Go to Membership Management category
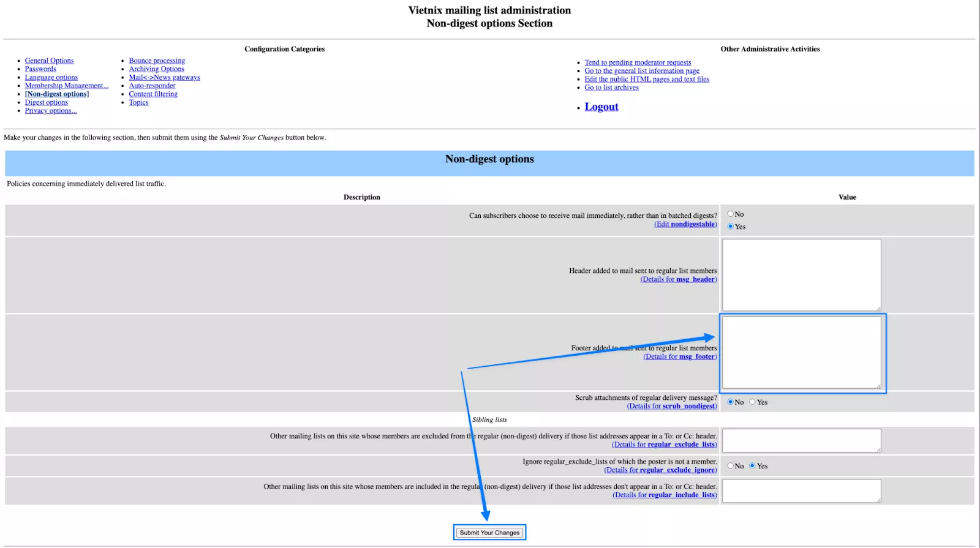This screenshot has width=980, height=548. pyautogui.click(x=66, y=86)
